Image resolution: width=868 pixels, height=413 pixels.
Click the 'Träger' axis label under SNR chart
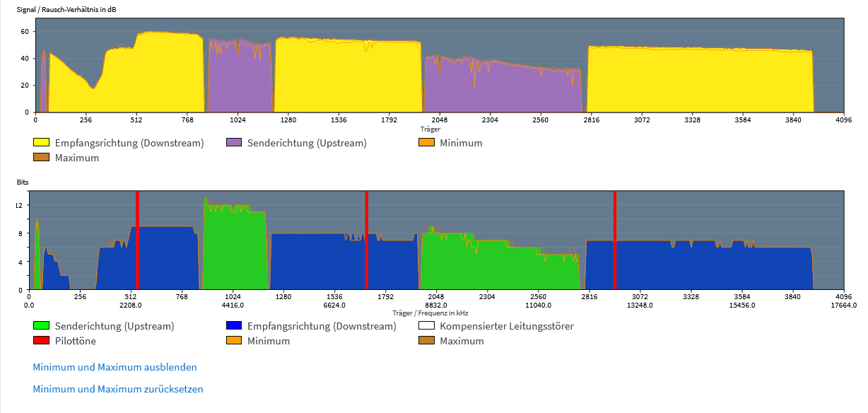430,129
